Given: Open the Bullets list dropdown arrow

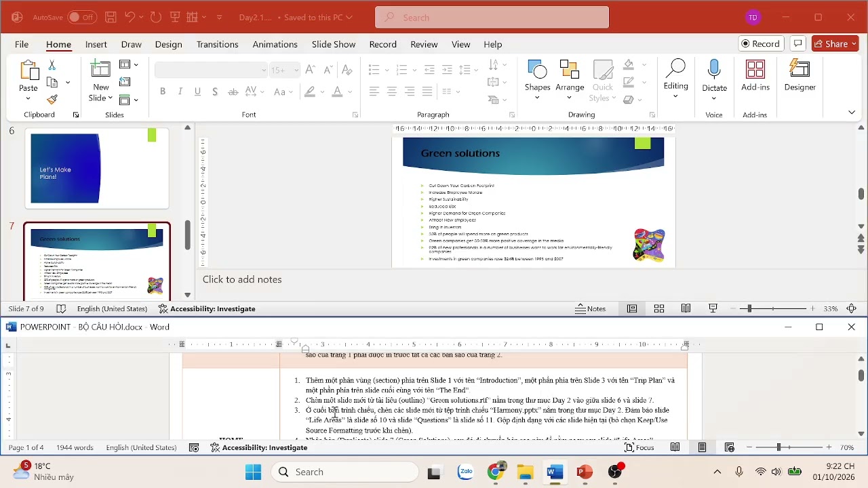Looking at the screenshot, I should [387, 70].
